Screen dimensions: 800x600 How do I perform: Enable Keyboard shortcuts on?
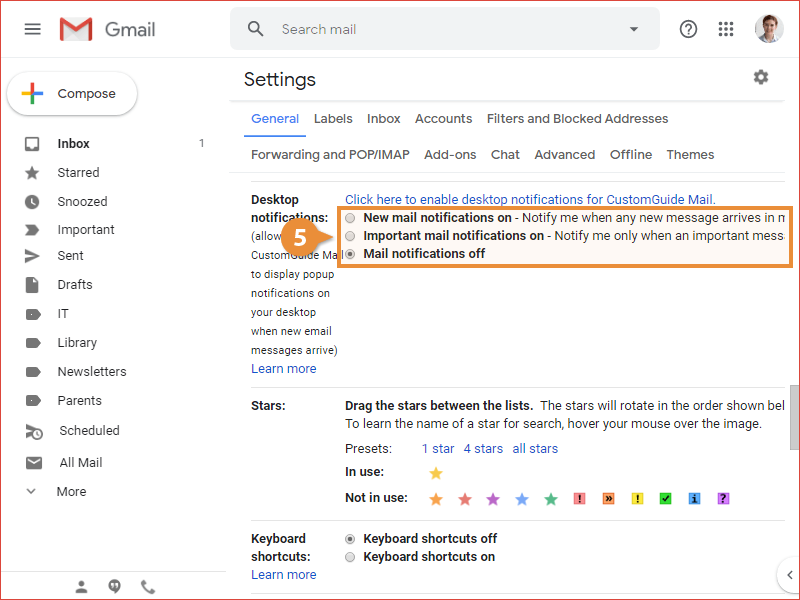pos(350,557)
